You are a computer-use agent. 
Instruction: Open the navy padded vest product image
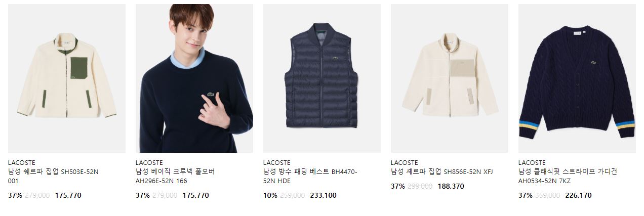(x=322, y=78)
